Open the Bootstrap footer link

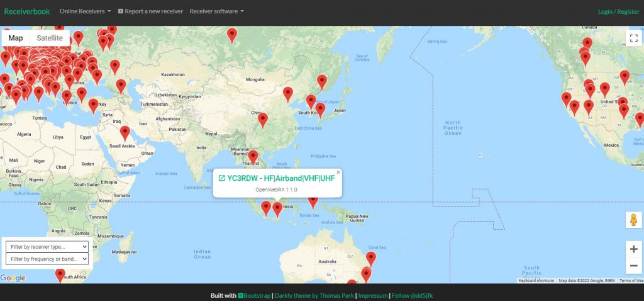tap(254, 296)
